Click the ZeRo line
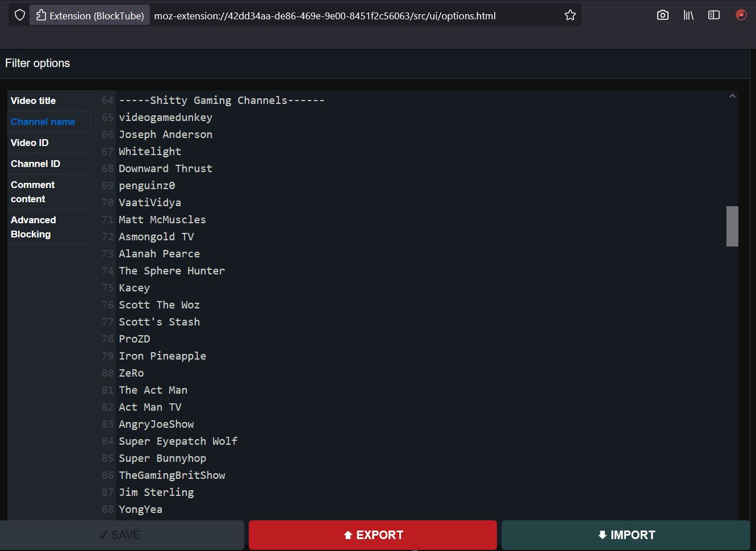Screen dimensions: 756x551 [x=131, y=373]
